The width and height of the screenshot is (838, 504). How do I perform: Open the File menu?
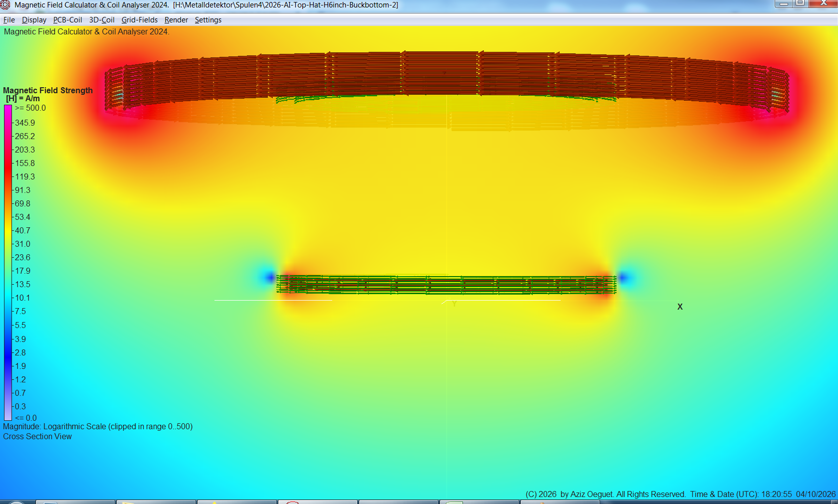(x=8, y=20)
